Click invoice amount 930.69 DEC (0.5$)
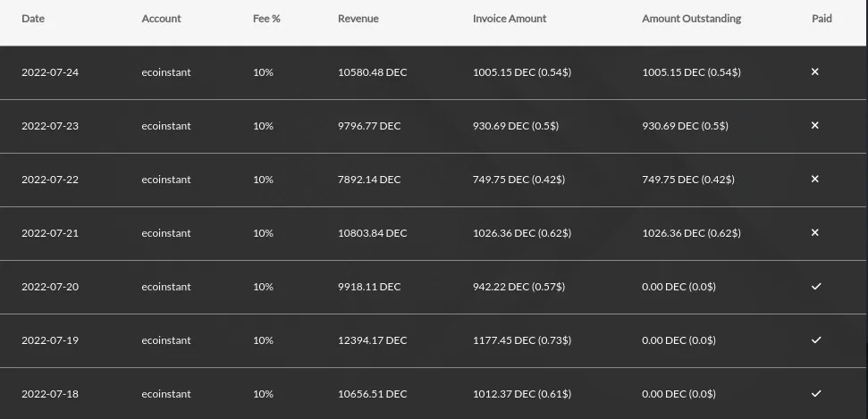The width and height of the screenshot is (868, 419). [516, 126]
